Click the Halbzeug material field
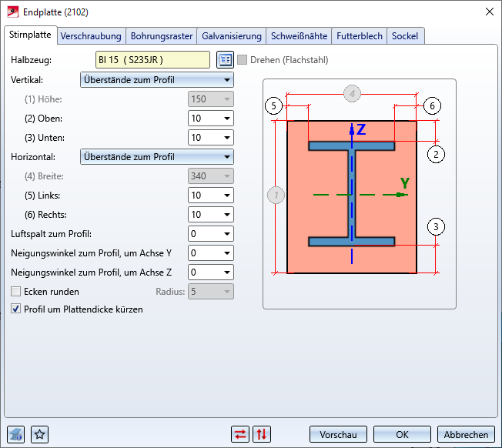The image size is (502, 448). coord(152,59)
